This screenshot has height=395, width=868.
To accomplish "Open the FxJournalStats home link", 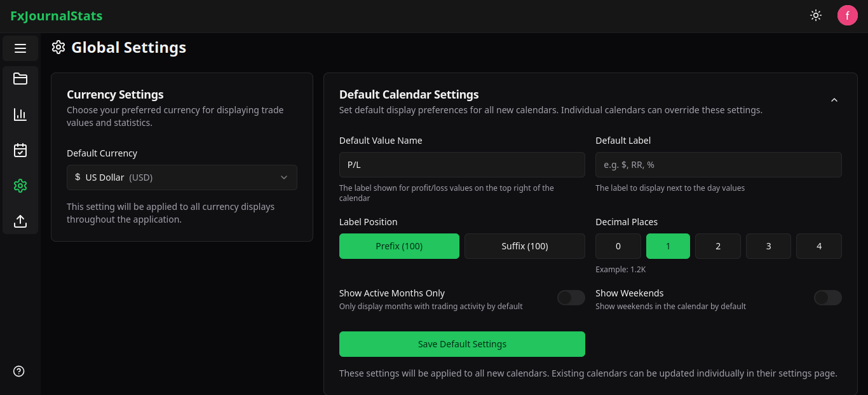I will (x=56, y=15).
